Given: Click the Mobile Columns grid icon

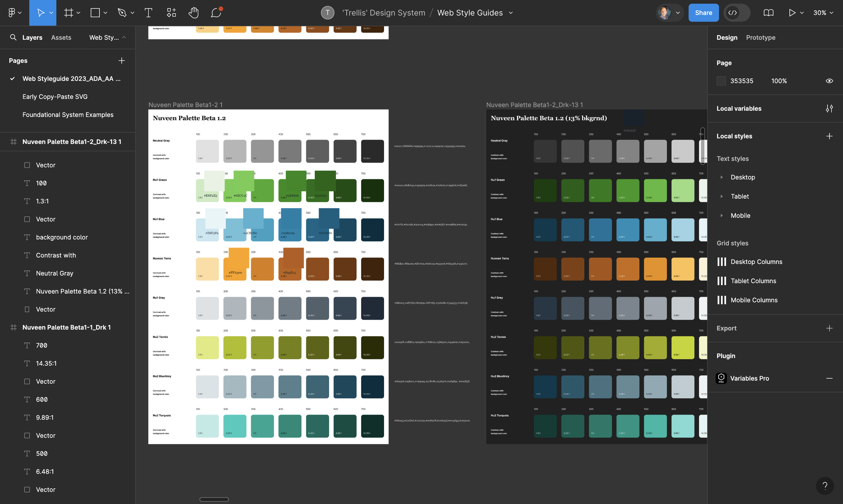Looking at the screenshot, I should click(x=721, y=300).
